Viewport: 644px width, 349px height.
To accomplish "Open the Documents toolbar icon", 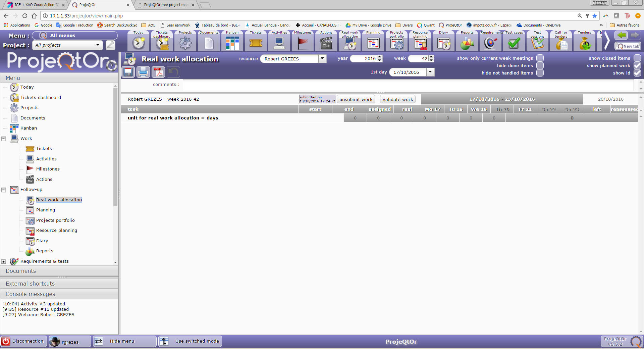I will pos(209,41).
